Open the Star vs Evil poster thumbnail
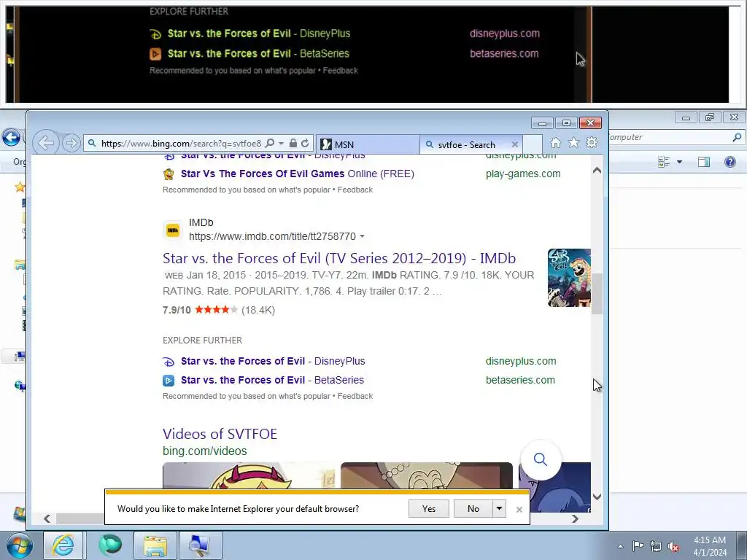Image resolution: width=747 pixels, height=560 pixels. tap(569, 278)
